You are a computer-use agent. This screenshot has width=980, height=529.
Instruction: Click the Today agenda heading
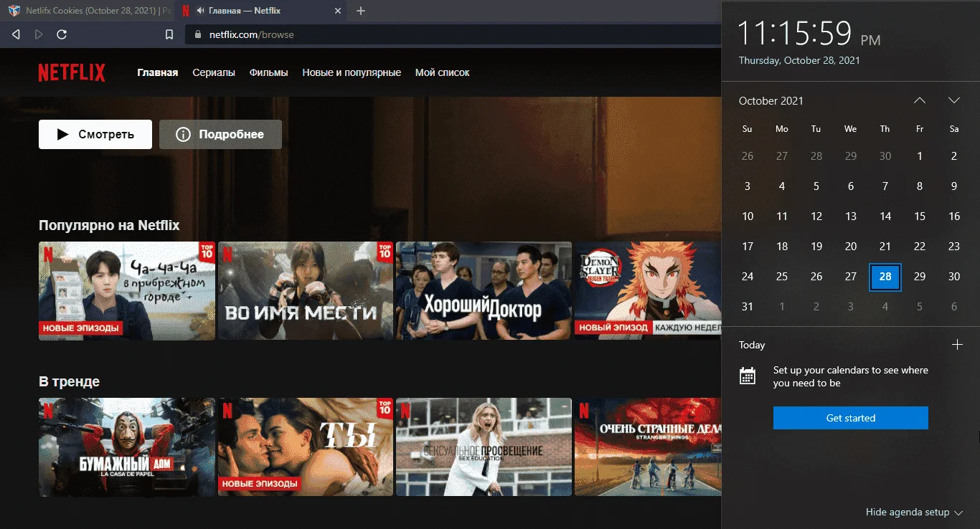tap(752, 345)
